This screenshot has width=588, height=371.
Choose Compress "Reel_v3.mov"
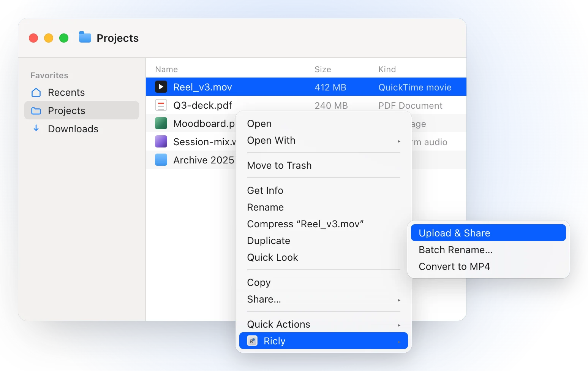pyautogui.click(x=324, y=224)
